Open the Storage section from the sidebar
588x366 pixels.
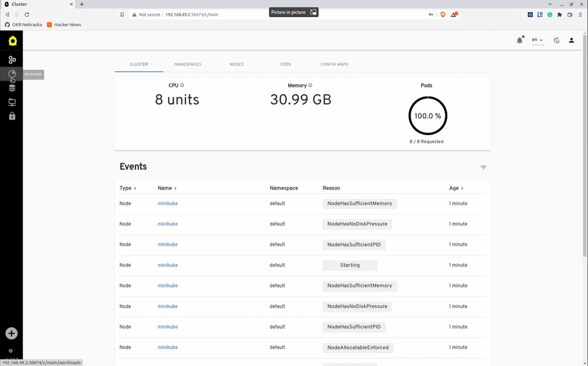[12, 87]
